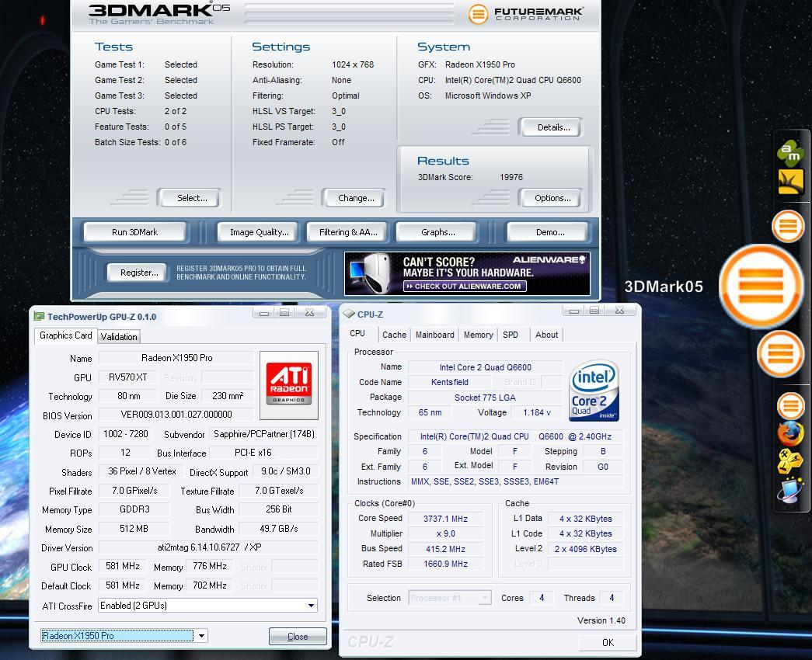The height and width of the screenshot is (660, 812).
Task: Open Image Quality settings
Action: (260, 232)
